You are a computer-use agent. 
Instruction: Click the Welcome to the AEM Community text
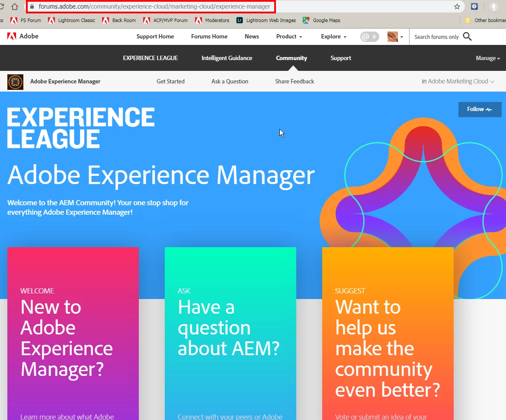98,207
